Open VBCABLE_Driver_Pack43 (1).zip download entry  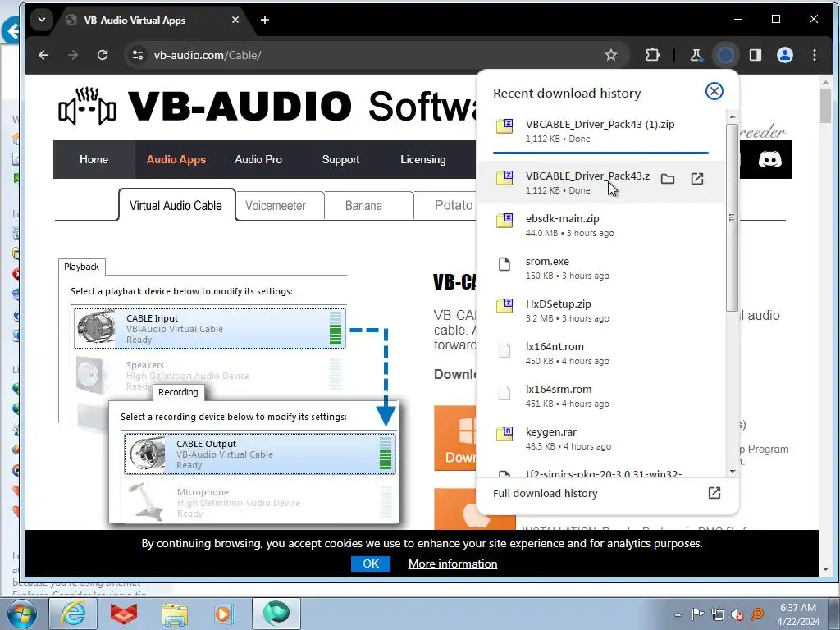[600, 130]
